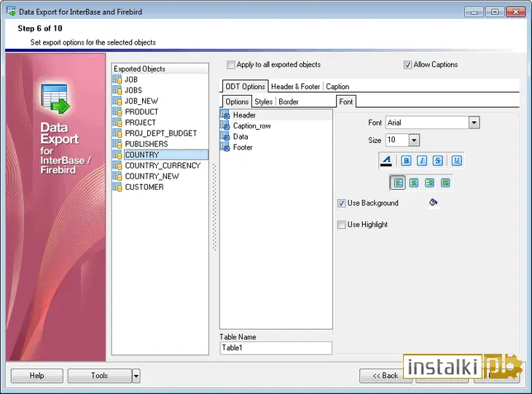
Task: Enable Apply to all exported objects
Action: point(231,64)
